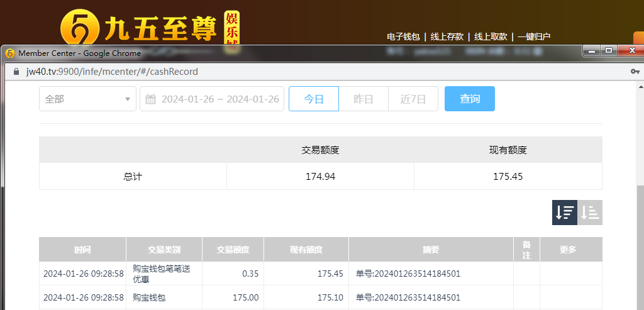This screenshot has width=644, height=310.
Task: Click the 购宝钱包笔笔送优惠 transaction type cell
Action: point(164,274)
